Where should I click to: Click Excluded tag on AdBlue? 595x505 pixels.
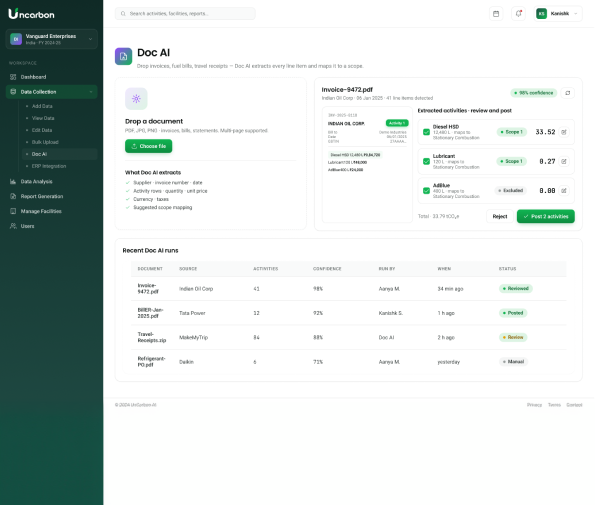510,190
